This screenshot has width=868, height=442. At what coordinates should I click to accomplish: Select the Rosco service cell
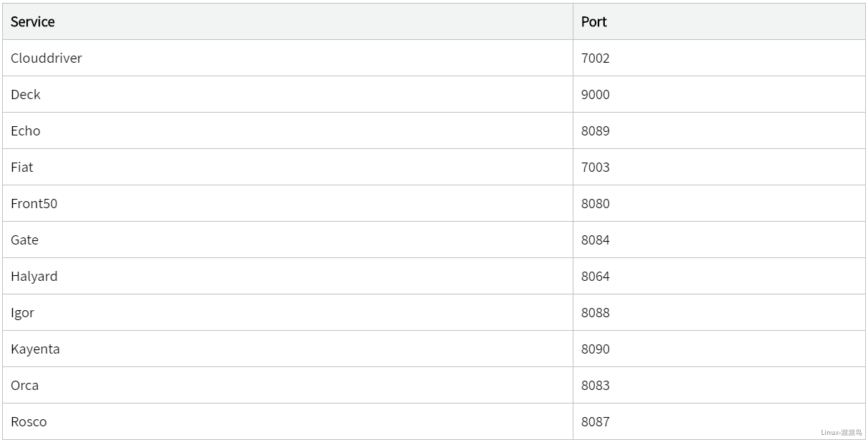[29, 422]
